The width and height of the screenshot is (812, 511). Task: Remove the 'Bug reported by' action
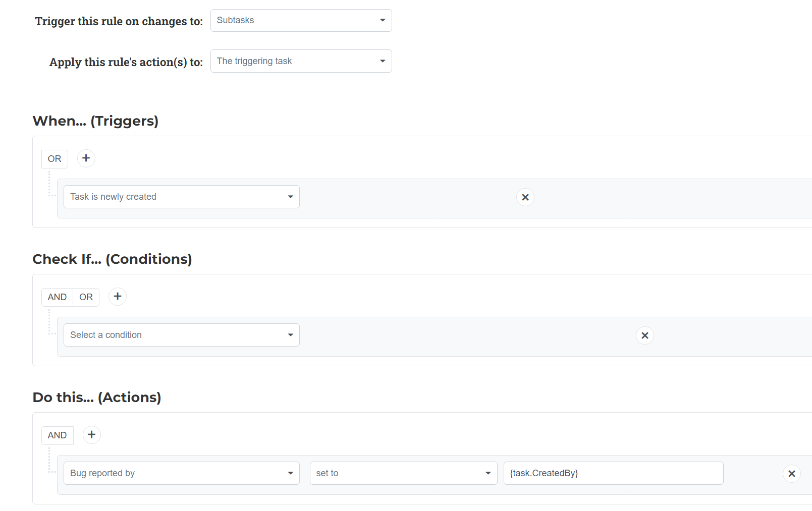click(791, 474)
